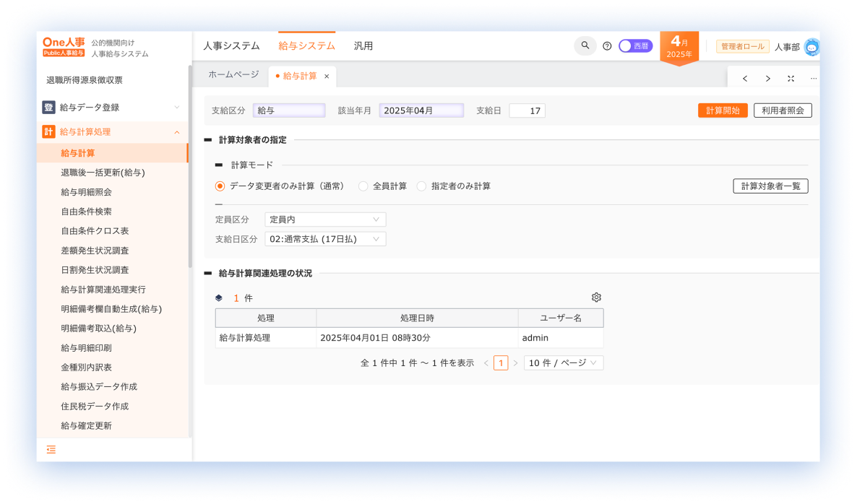Switch to 汎用 tab
The height and width of the screenshot is (504, 857).
[363, 46]
